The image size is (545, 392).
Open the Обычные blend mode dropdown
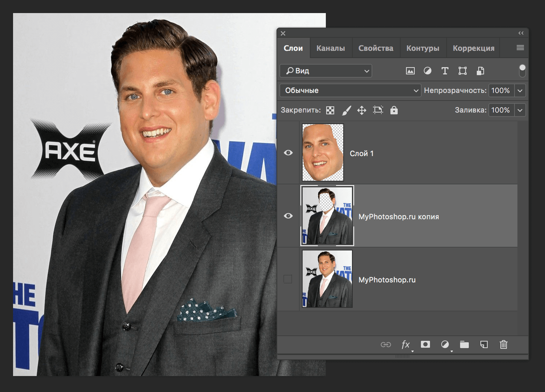[350, 90]
